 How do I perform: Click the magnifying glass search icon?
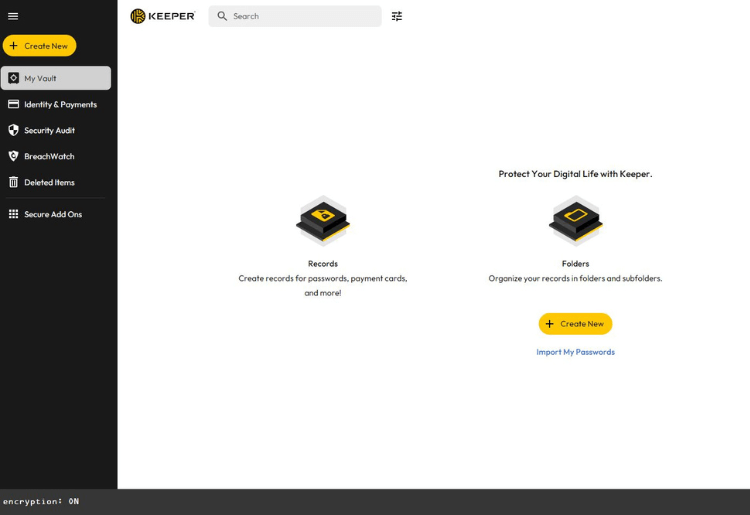click(222, 16)
